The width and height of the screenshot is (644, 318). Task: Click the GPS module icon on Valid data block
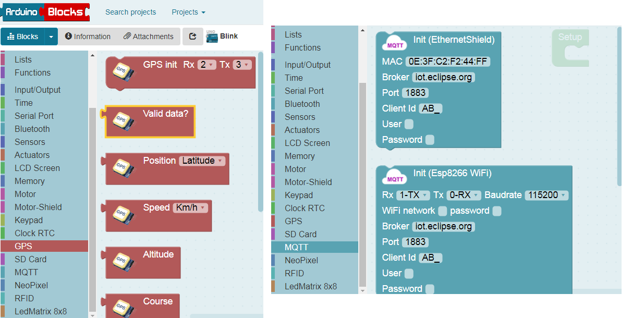tap(124, 121)
